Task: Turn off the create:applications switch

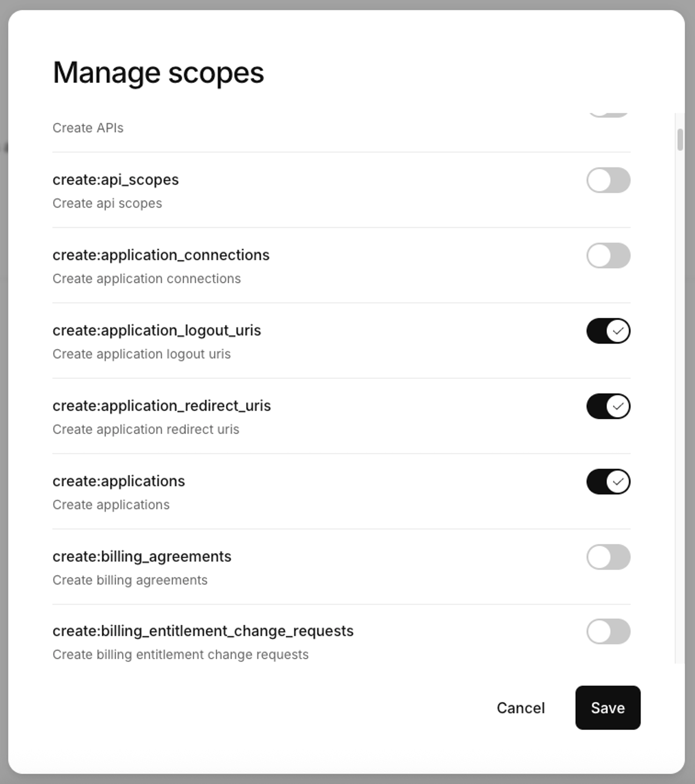Action: pos(608,481)
